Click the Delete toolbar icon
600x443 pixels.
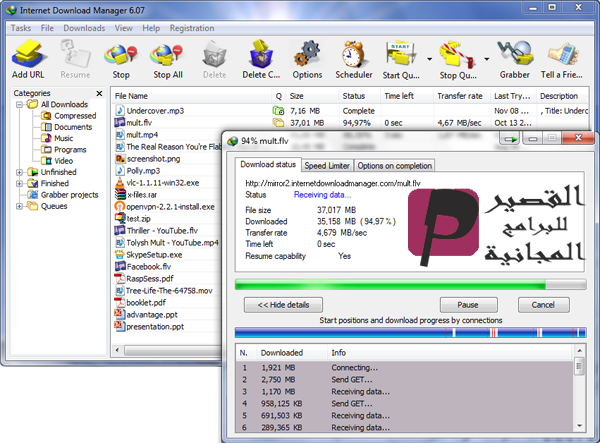tap(214, 54)
